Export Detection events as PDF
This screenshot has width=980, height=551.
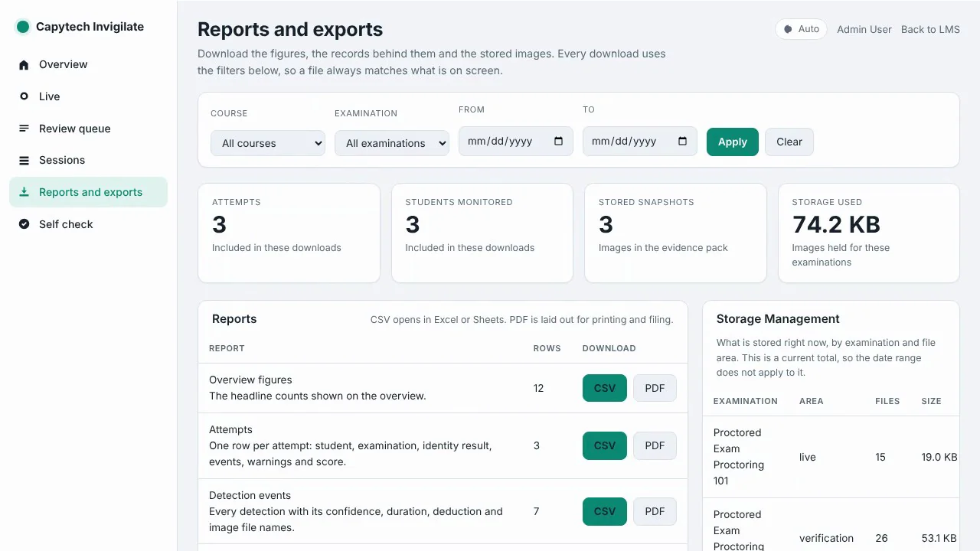pos(655,511)
